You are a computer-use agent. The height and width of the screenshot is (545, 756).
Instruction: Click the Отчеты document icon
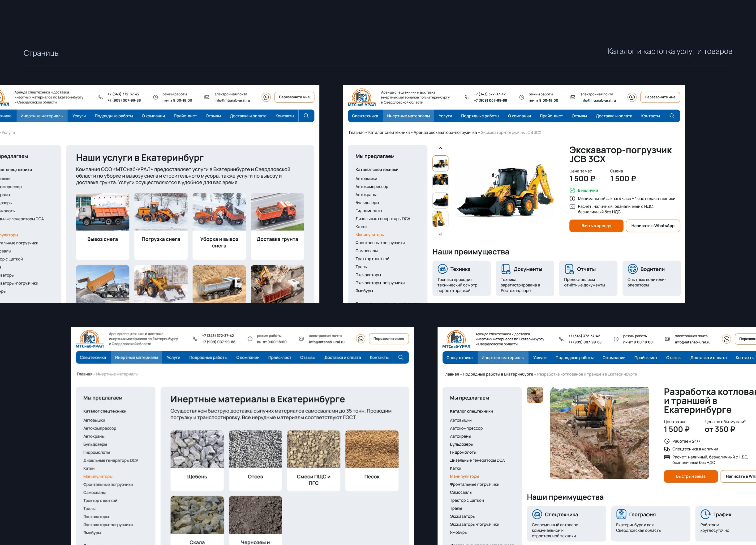[569, 269]
